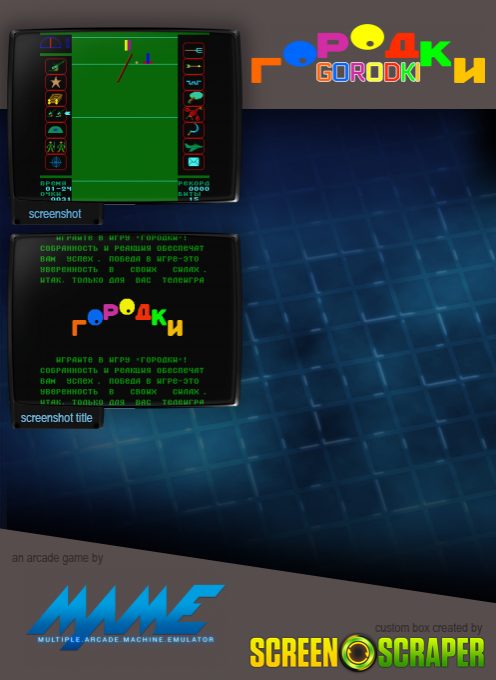Select the star figure icon
Image resolution: width=496 pixels, height=680 pixels.
[56, 82]
